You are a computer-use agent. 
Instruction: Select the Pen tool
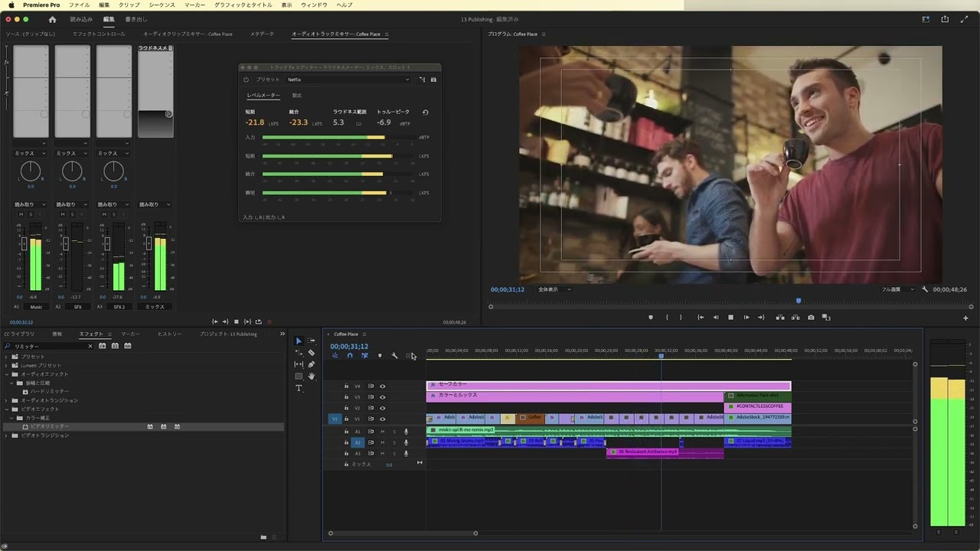pyautogui.click(x=311, y=364)
